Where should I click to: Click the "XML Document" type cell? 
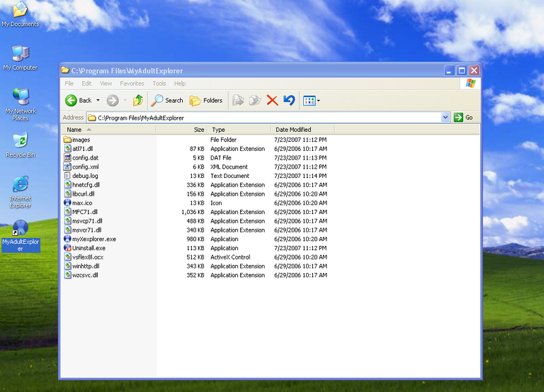click(x=229, y=166)
